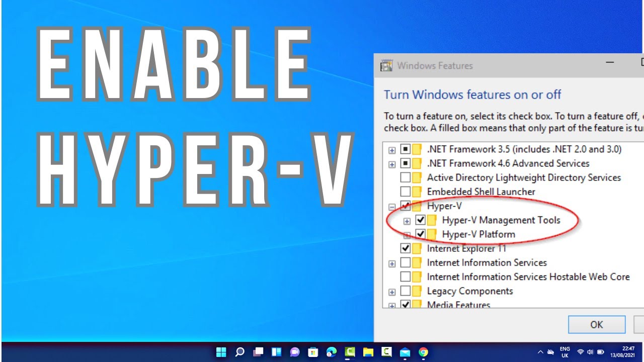Open taskbar Search magnifier
Viewport: 644px width, 362px height.
click(240, 352)
